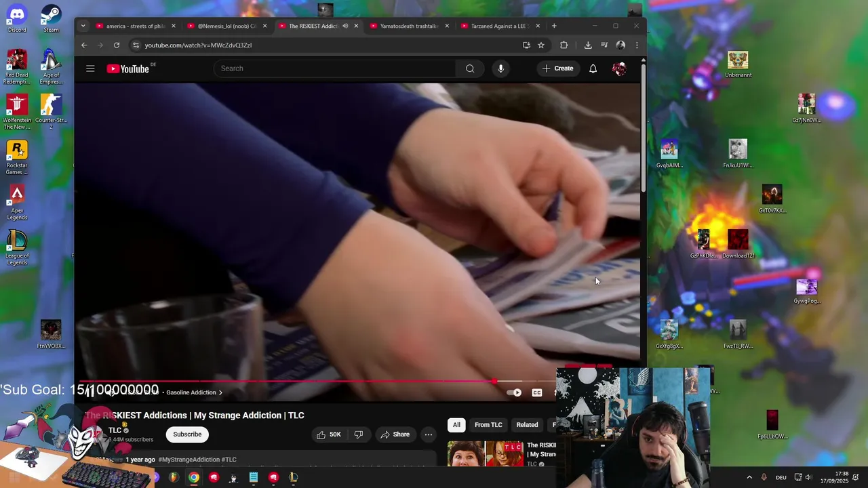Mute the RISKIEST Addict tab speaker icon
The image size is (868, 488).
click(345, 26)
